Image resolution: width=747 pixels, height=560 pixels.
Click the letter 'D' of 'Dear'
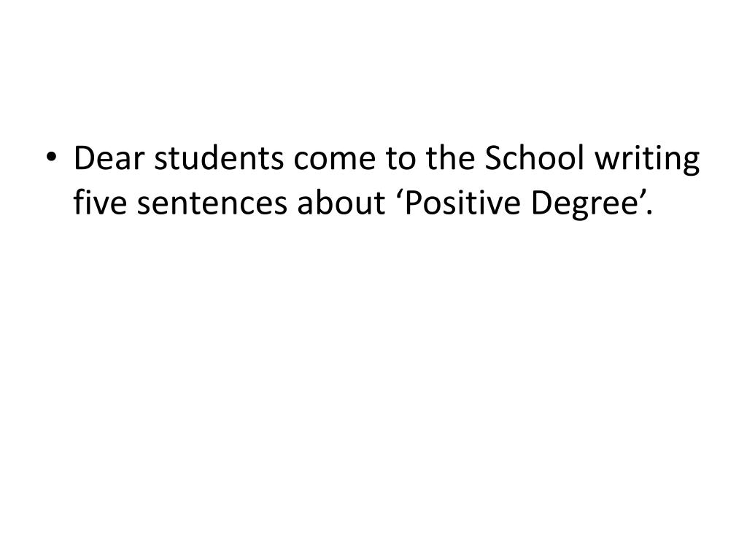click(83, 158)
